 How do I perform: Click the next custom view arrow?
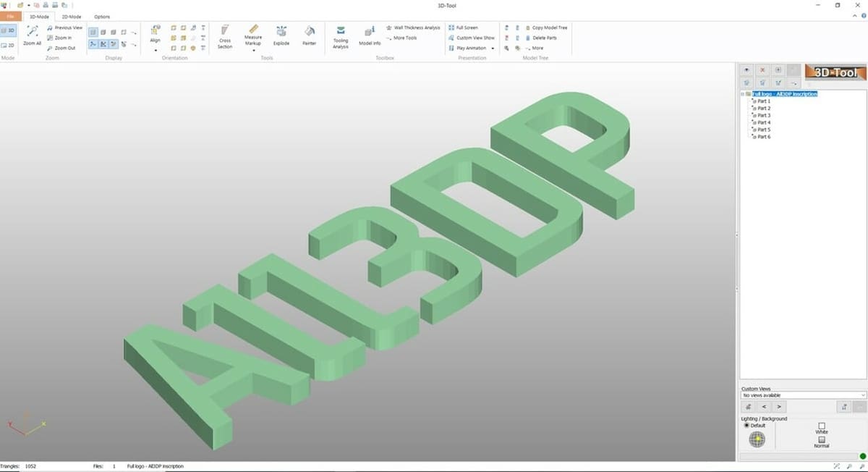click(x=778, y=407)
